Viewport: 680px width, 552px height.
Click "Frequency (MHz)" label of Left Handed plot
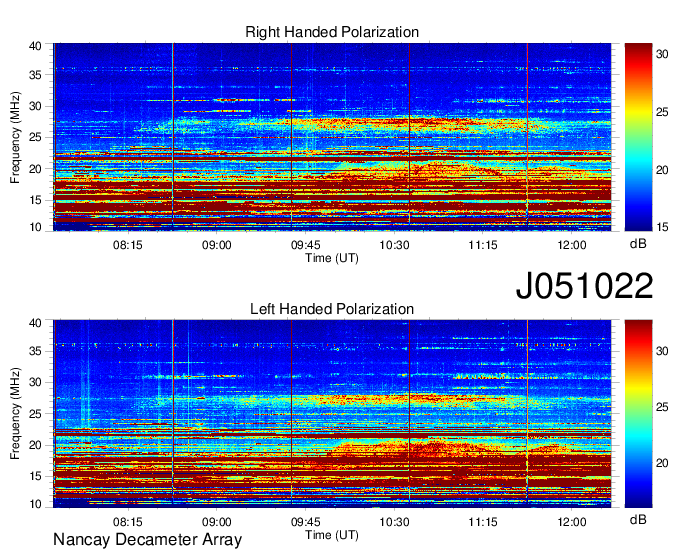[x=15, y=414]
